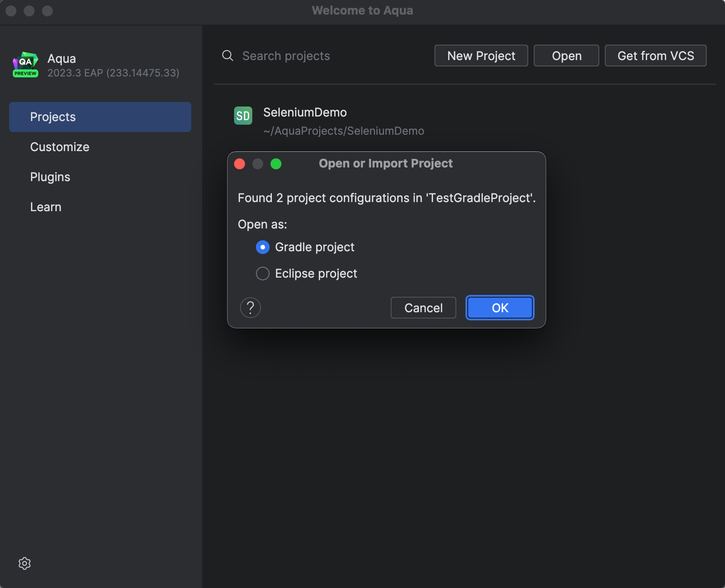
Task: Zoom the dialog with green window button
Action: [276, 164]
